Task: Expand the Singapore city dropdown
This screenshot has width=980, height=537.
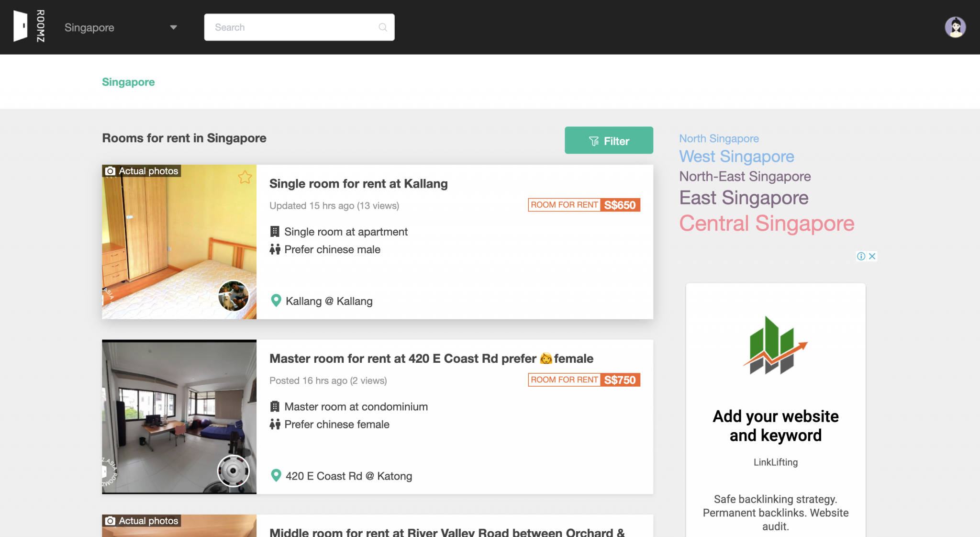Action: [173, 27]
